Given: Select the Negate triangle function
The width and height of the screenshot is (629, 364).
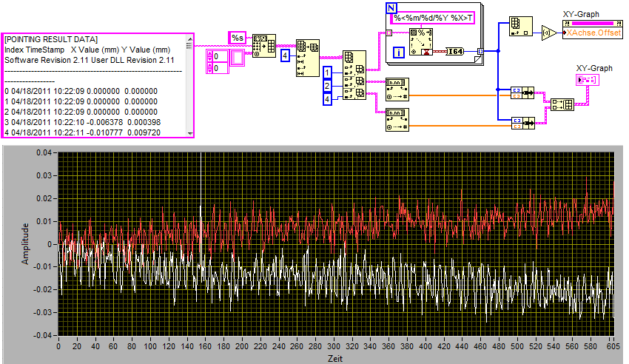Looking at the screenshot, I should pos(549,33).
